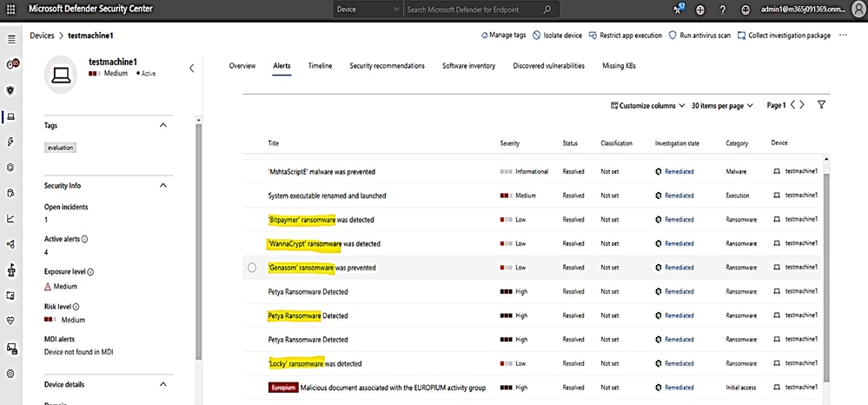This screenshot has height=405, width=868.
Task: Go to next page arrow
Action: tap(802, 104)
